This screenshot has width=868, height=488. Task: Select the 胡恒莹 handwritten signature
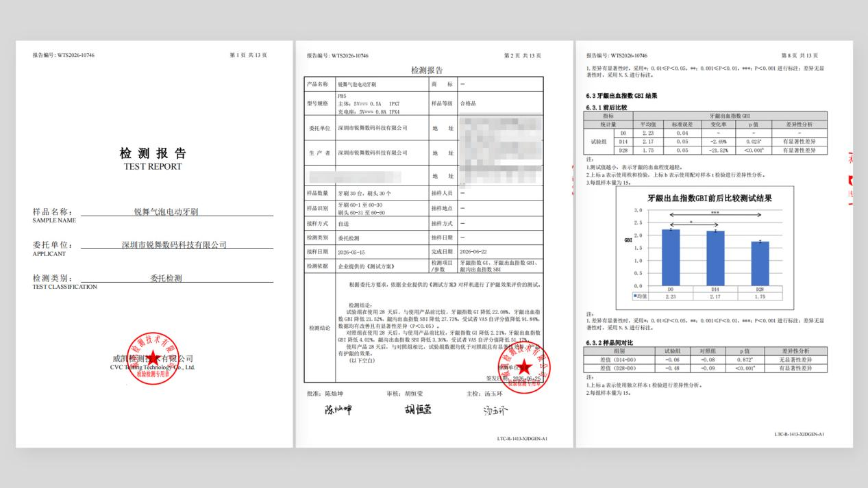point(418,409)
